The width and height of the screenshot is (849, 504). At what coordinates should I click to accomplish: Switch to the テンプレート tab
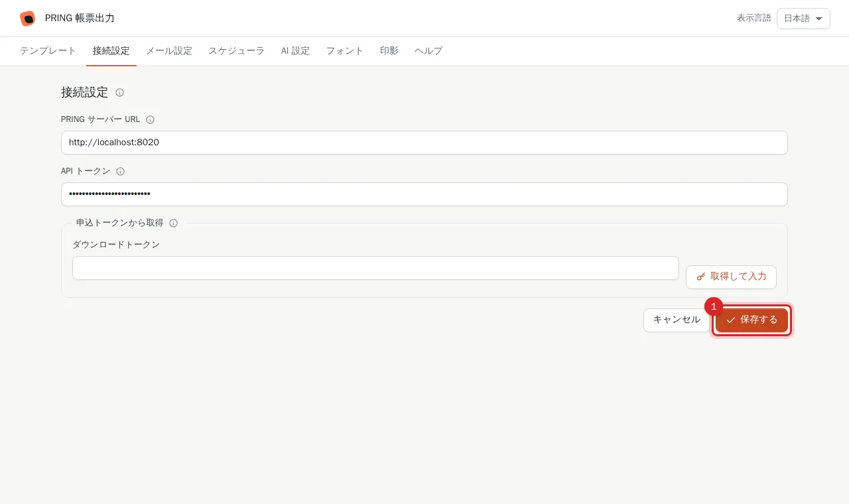coord(48,51)
